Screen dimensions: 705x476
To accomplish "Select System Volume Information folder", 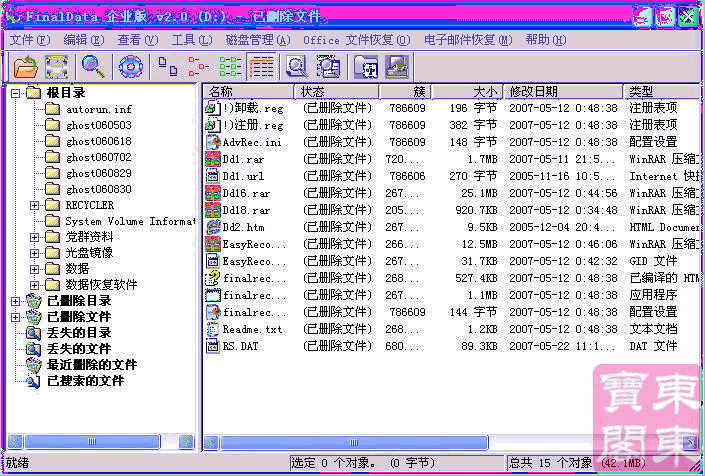I will click(x=130, y=221).
